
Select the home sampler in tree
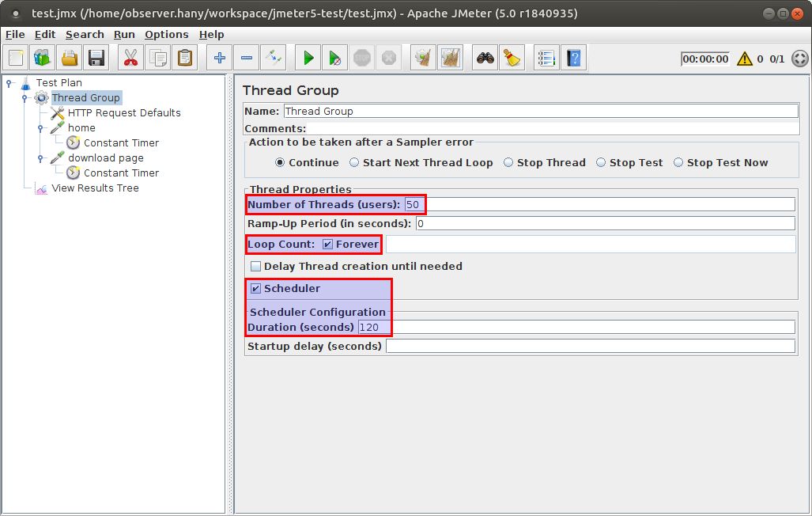pyautogui.click(x=81, y=127)
